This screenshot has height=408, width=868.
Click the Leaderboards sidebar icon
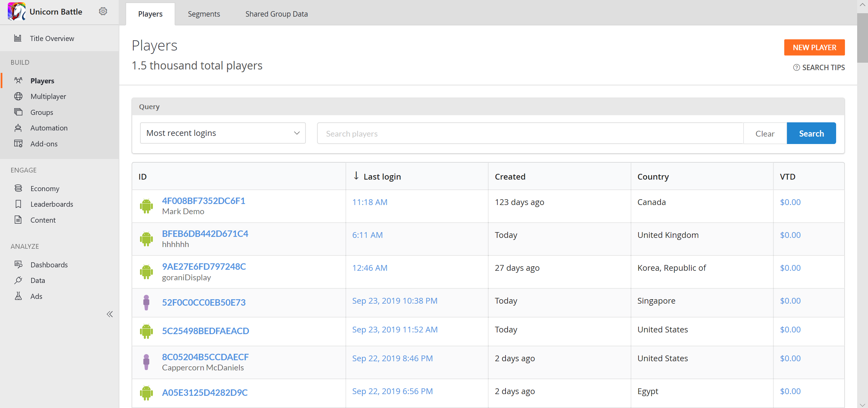19,204
